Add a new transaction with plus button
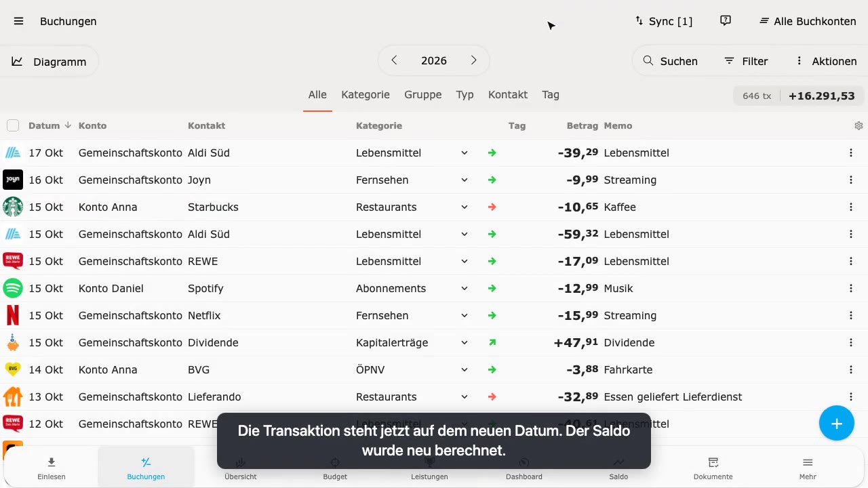Screen dimensions: 868x488 [x=837, y=424]
